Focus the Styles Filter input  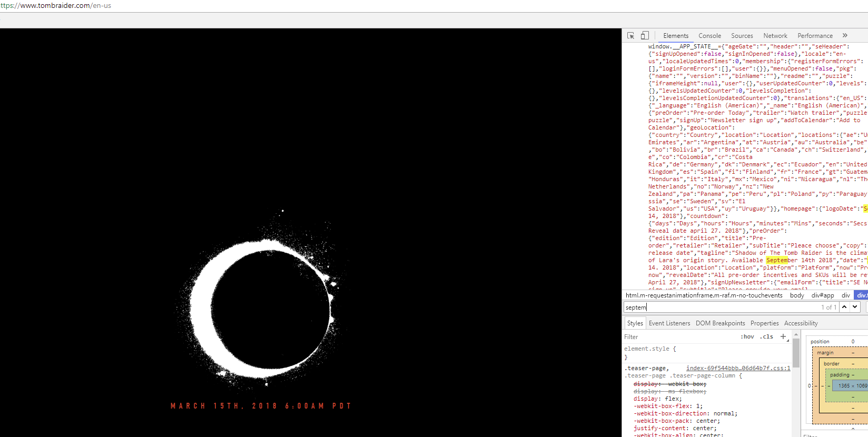point(679,337)
